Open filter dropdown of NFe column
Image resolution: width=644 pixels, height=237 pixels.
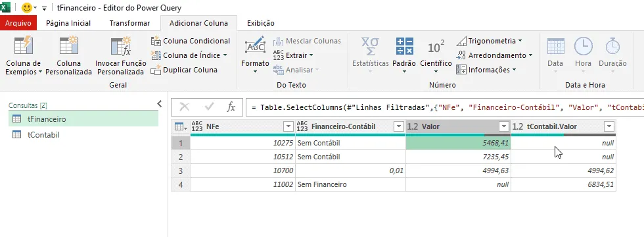[288, 126]
